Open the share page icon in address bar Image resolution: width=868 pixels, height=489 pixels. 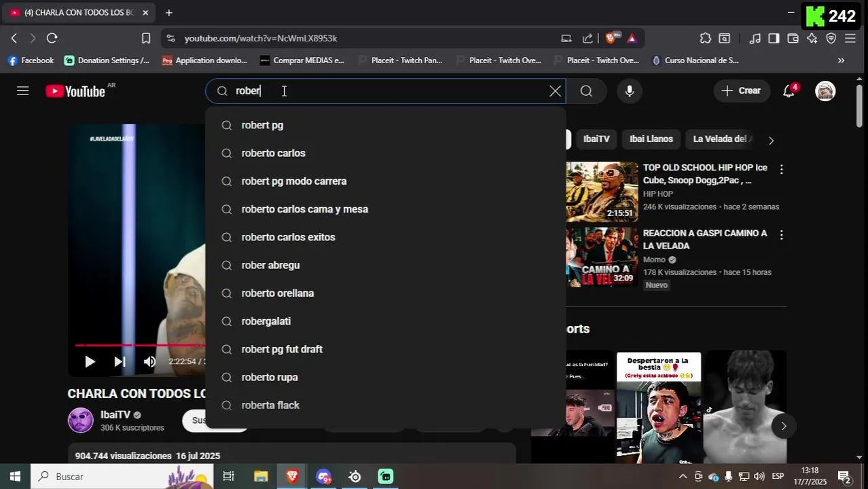pyautogui.click(x=587, y=38)
